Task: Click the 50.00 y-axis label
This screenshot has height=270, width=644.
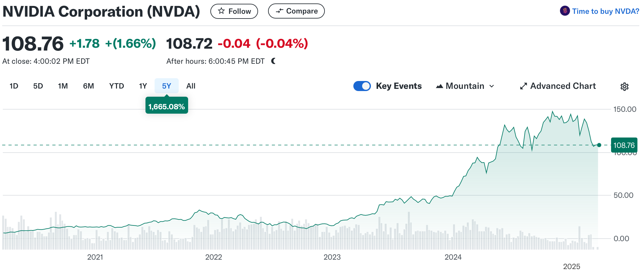Action: tap(623, 195)
